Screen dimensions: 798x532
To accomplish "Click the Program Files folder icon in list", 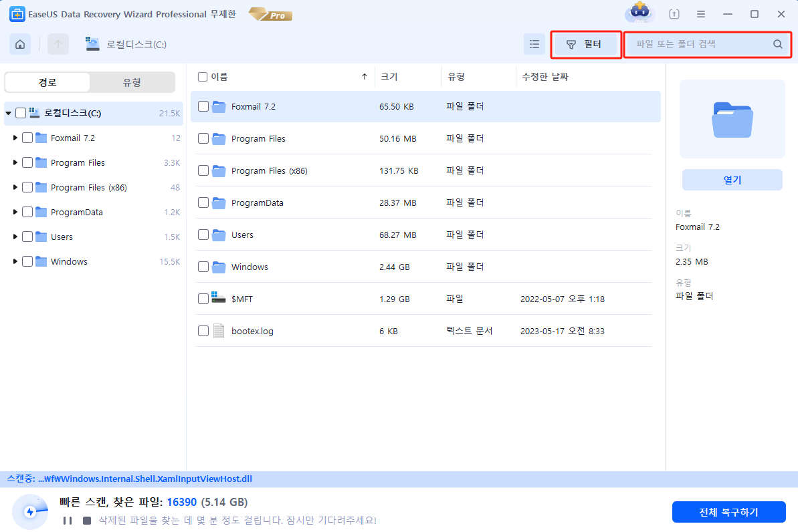I will point(218,139).
